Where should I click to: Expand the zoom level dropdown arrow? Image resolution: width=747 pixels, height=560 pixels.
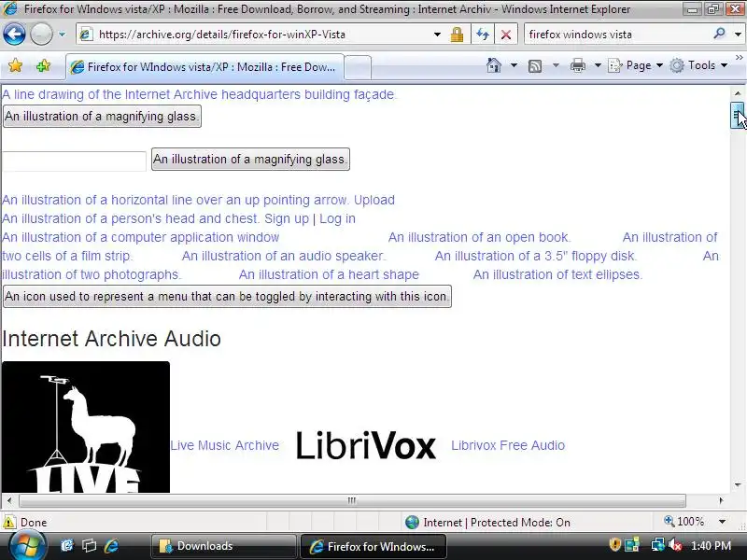722,522
